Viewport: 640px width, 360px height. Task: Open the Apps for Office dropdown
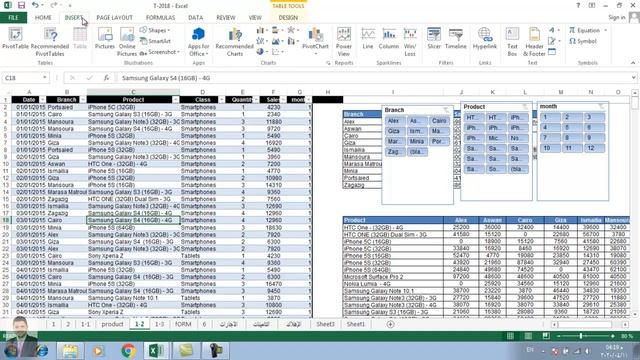point(198,42)
